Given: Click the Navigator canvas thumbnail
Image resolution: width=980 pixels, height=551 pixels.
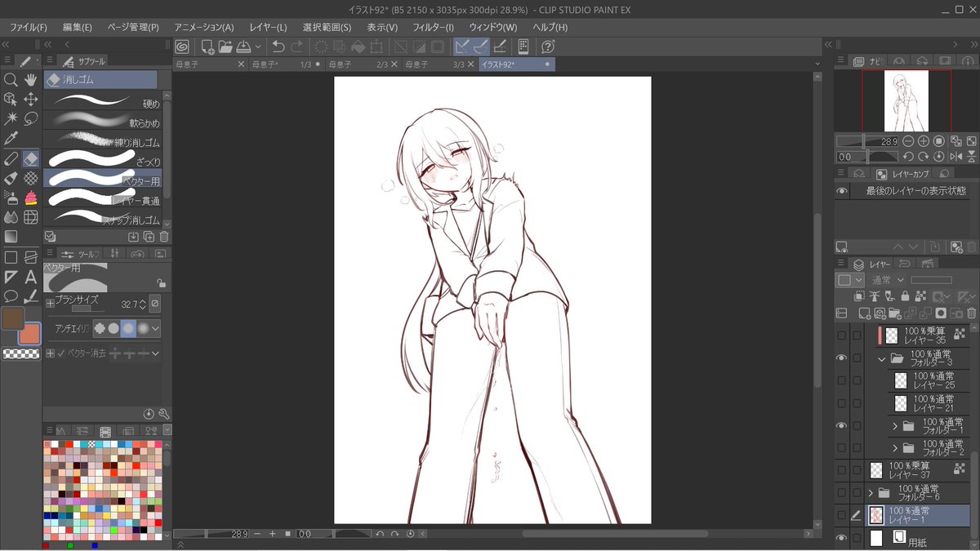Looking at the screenshot, I should [906, 100].
